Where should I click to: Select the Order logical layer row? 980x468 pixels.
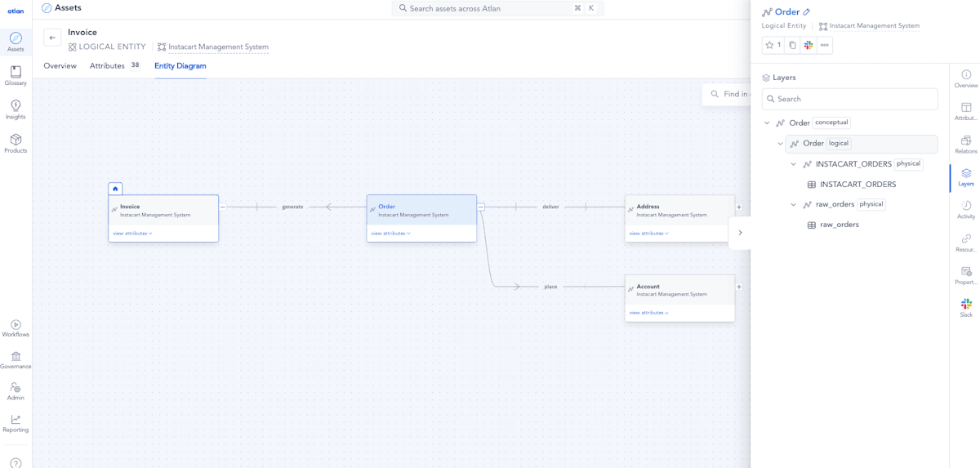(862, 144)
